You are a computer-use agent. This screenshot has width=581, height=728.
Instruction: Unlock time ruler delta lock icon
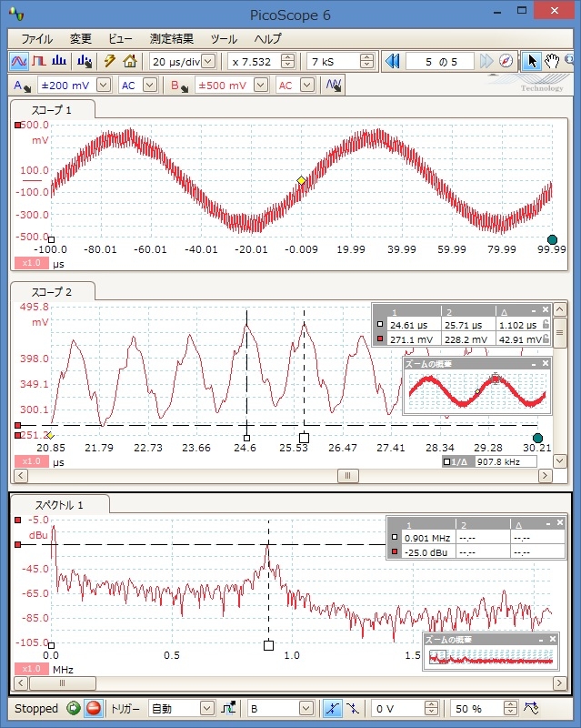(546, 325)
